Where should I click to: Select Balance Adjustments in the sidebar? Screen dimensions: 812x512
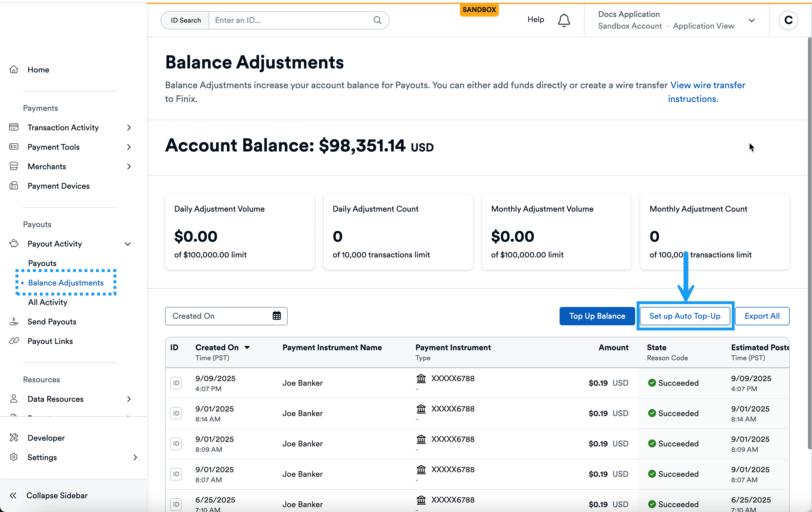pos(66,283)
